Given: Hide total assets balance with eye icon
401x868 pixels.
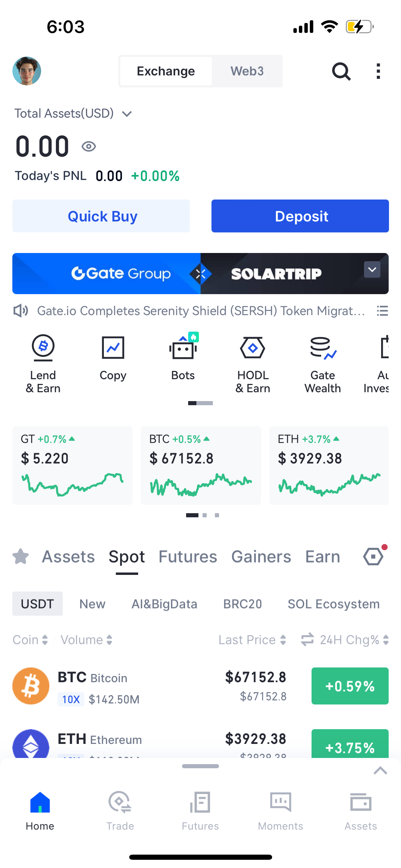Looking at the screenshot, I should tap(89, 147).
